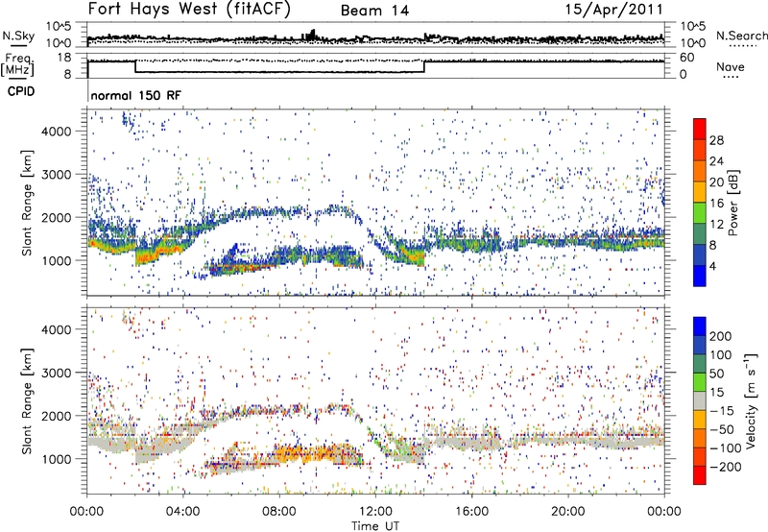Screen dimensions: 768x532
Task: Click the 'Fort Hays West (fitACF)' title
Action: coord(189,10)
